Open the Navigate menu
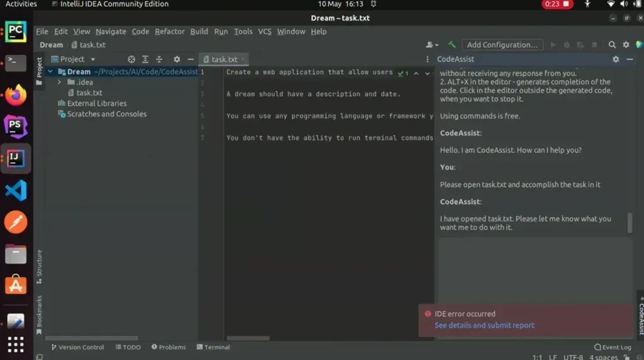The height and width of the screenshot is (360, 644). click(x=111, y=31)
